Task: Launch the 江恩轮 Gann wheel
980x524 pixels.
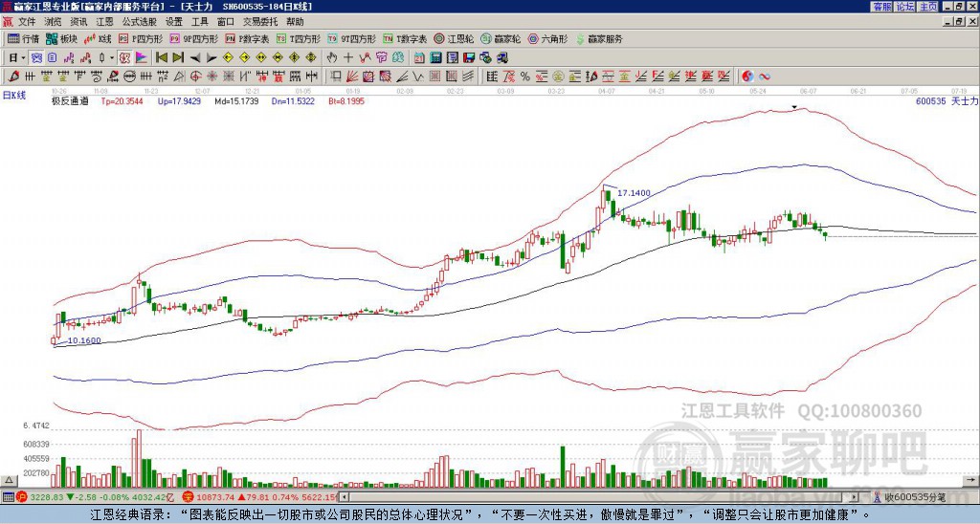Action: pos(454,38)
